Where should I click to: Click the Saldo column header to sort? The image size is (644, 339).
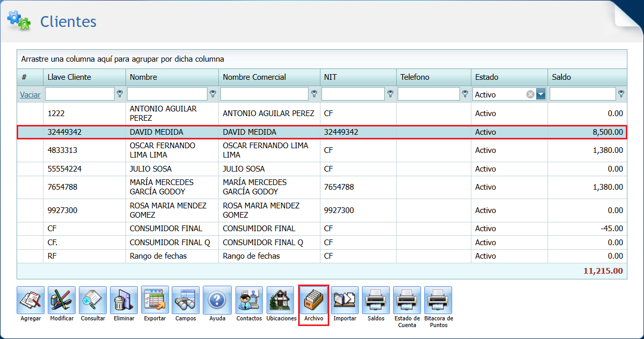(586, 77)
